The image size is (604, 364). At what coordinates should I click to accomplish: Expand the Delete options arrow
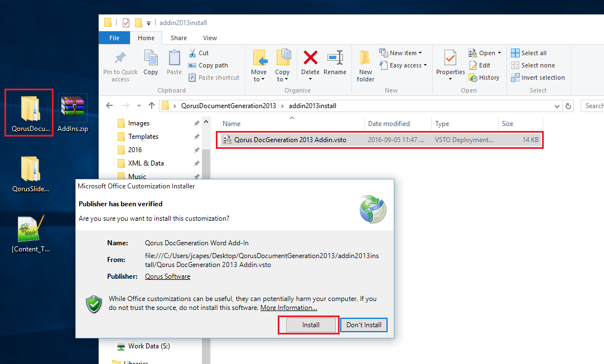[x=311, y=79]
